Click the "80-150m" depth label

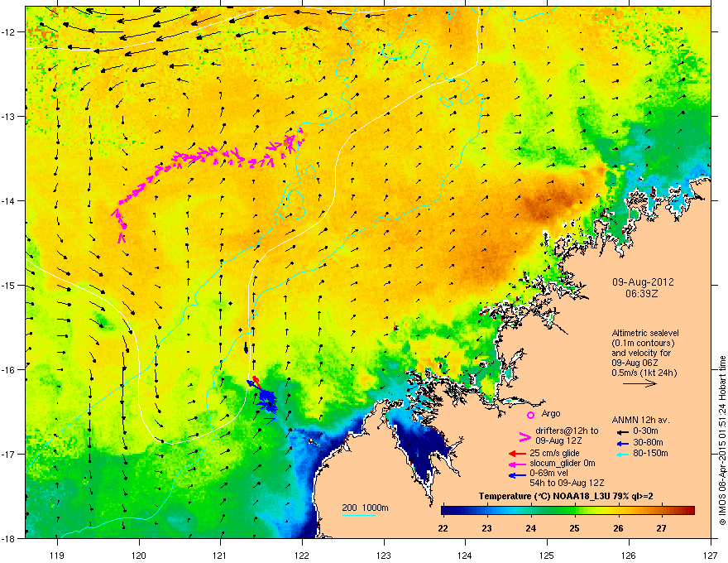click(x=650, y=453)
